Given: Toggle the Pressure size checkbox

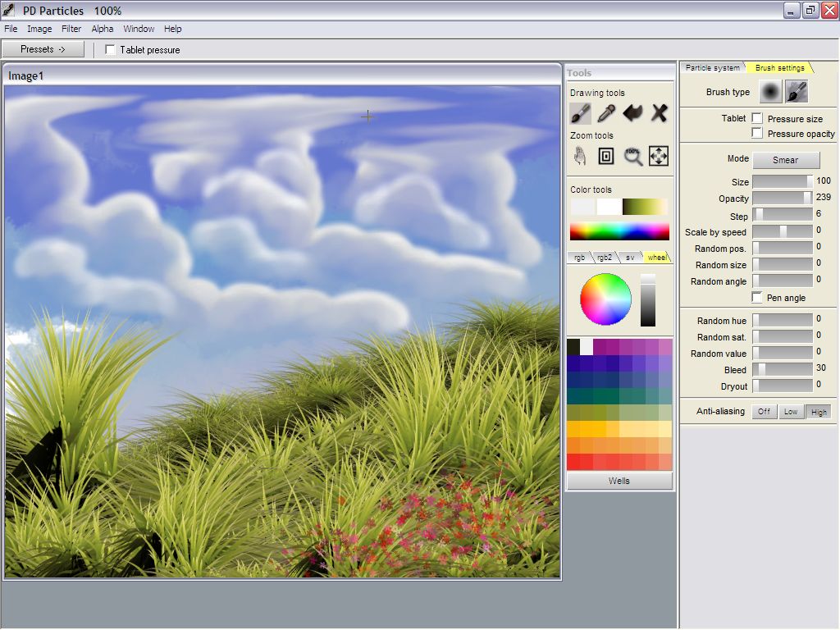Looking at the screenshot, I should (x=757, y=119).
